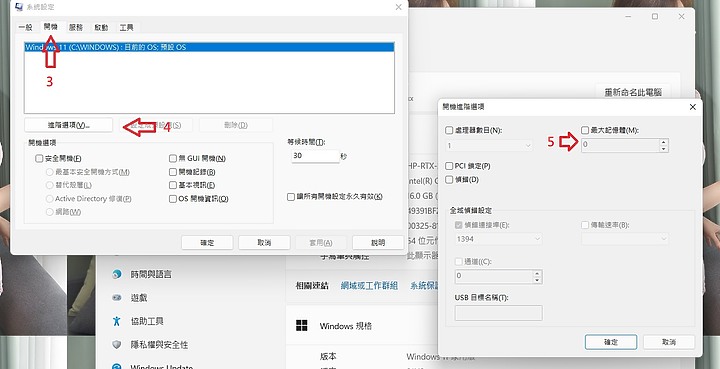Increase 通道 value with up arrow
This screenshot has width=720, height=369.
[537, 273]
